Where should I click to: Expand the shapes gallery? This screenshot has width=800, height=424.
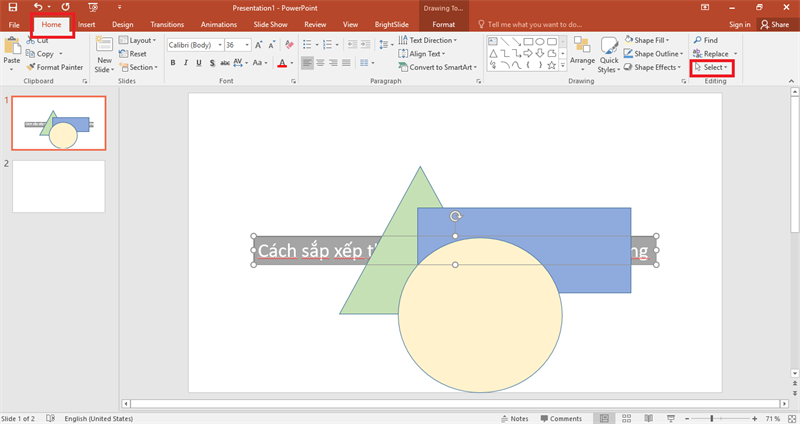point(563,65)
